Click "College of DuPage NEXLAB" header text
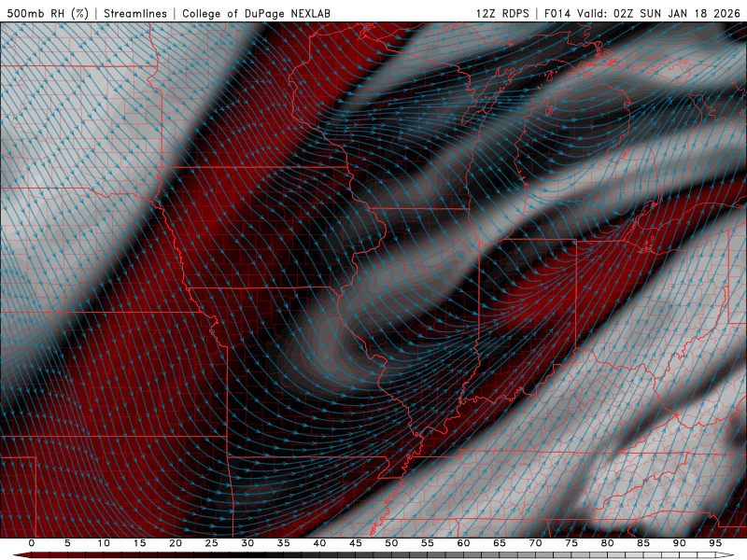 [x=256, y=13]
